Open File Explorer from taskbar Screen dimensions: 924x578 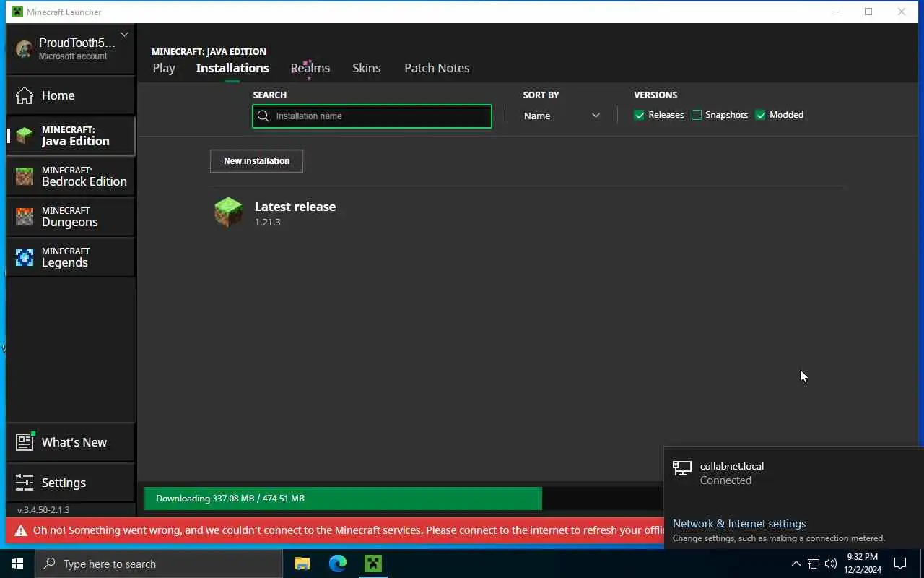tap(302, 564)
